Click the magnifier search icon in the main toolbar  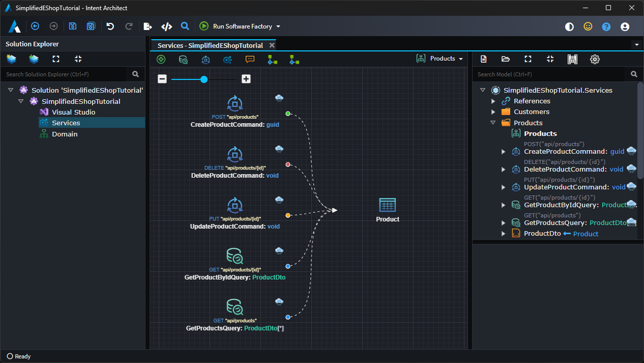tap(185, 26)
